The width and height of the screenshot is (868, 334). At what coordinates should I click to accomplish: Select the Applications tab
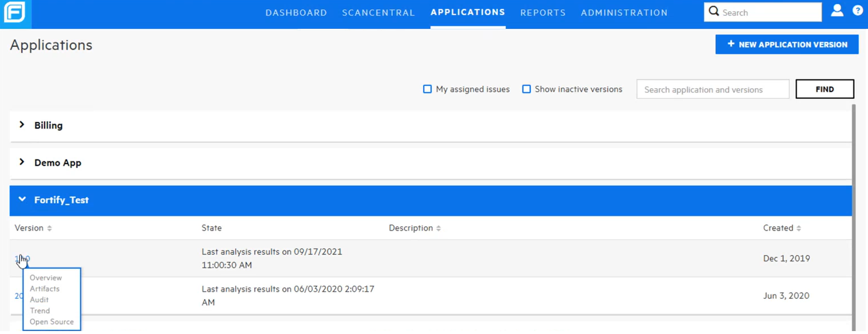[x=468, y=12]
